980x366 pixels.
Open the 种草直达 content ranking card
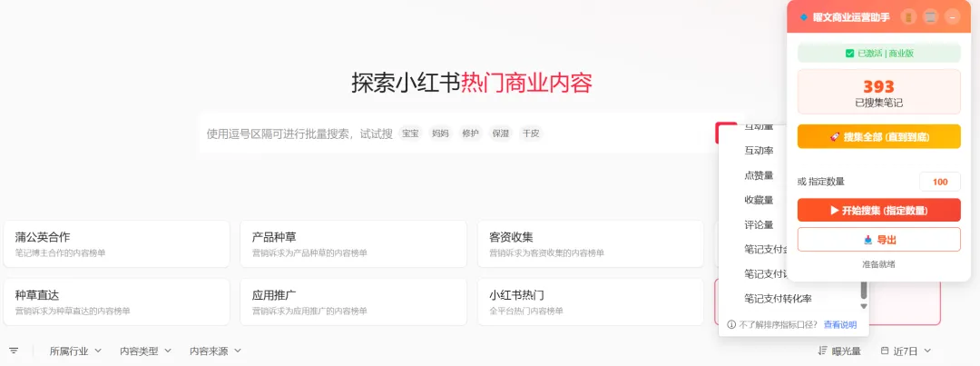pyautogui.click(x=117, y=302)
